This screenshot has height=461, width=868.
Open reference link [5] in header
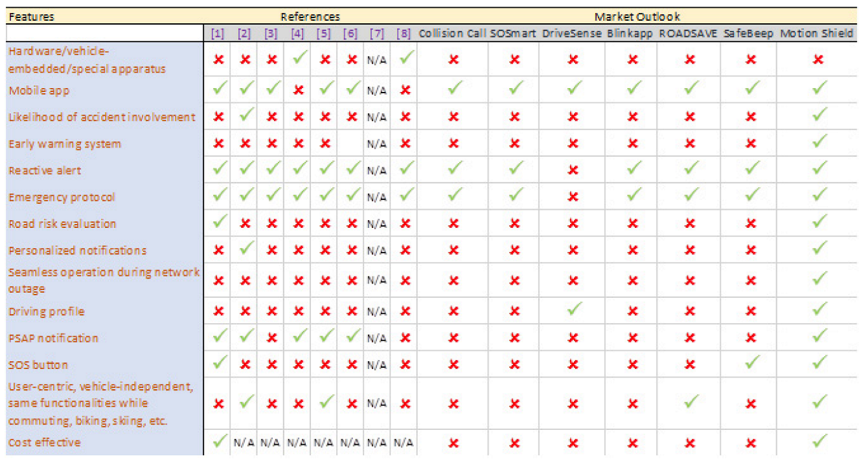325,34
